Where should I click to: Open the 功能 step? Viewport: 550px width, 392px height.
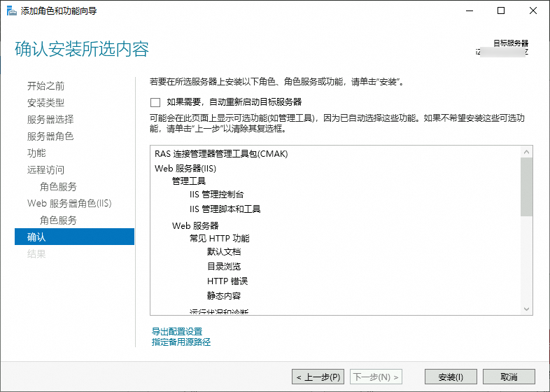36,153
